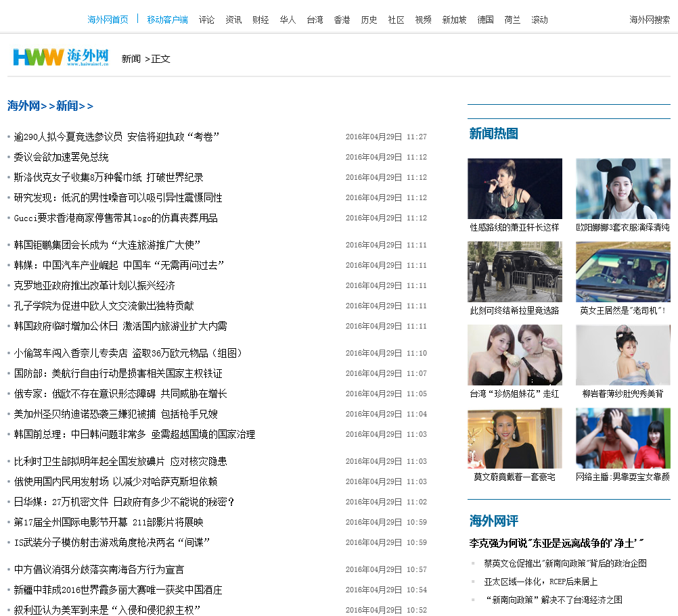678x616 pixels.
Task: Open 视频 channel
Action: [x=423, y=20]
